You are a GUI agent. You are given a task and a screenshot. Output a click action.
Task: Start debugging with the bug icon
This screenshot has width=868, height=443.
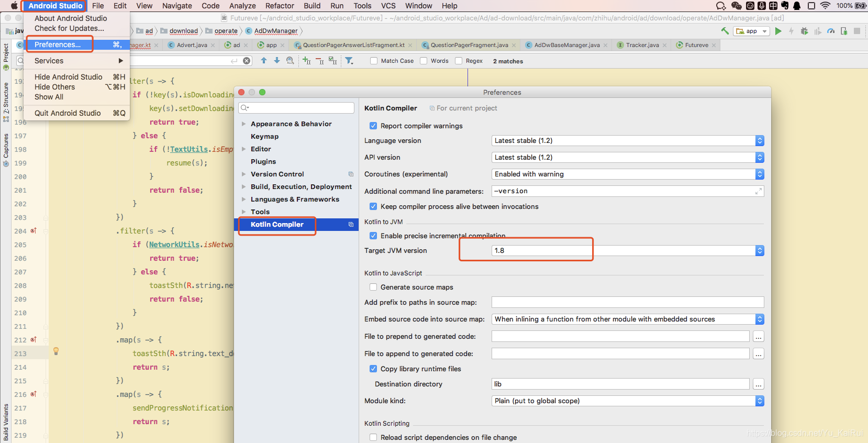pyautogui.click(x=805, y=31)
